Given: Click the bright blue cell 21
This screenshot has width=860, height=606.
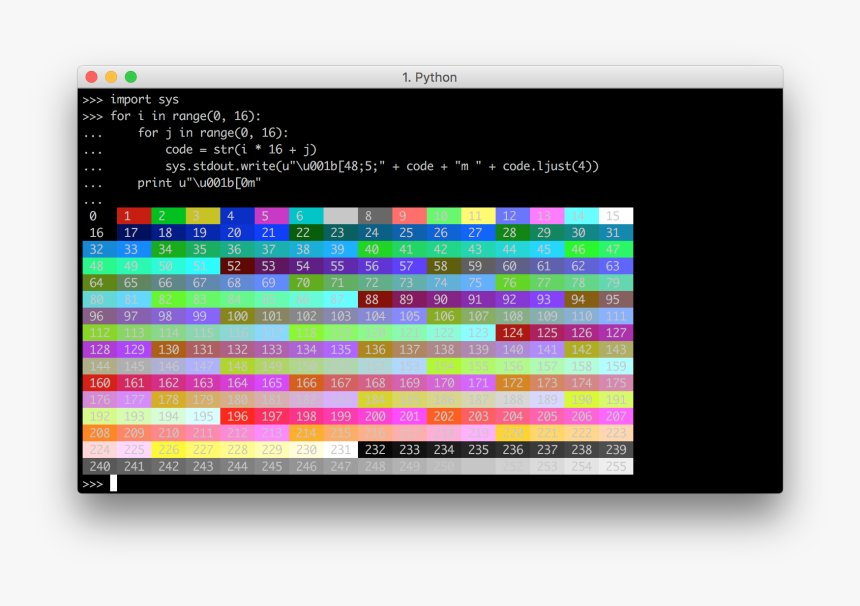Looking at the screenshot, I should [x=271, y=233].
